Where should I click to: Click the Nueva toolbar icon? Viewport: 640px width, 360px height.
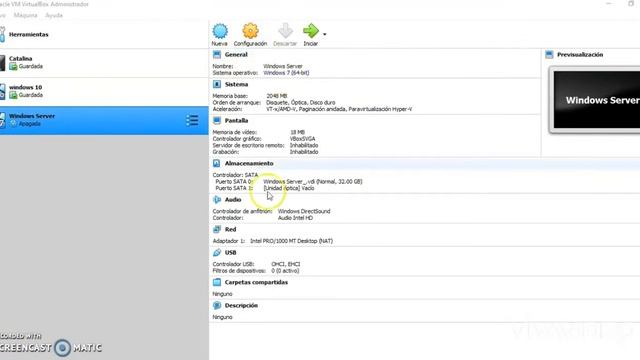click(x=220, y=31)
